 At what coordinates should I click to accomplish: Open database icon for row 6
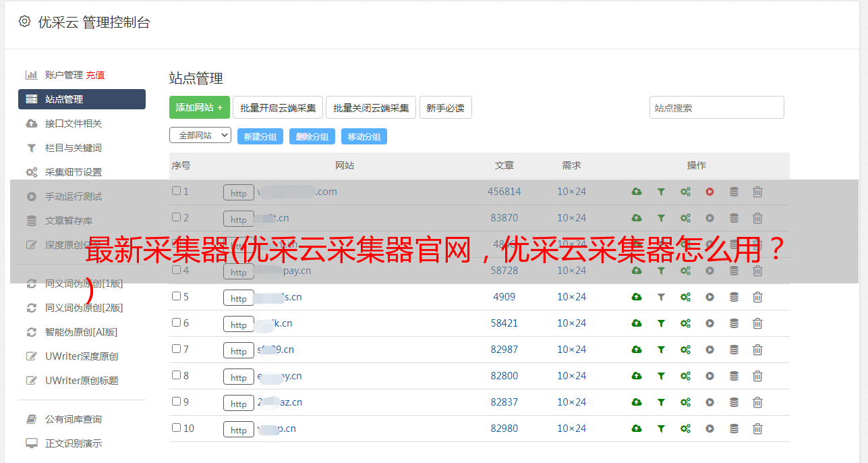[734, 323]
